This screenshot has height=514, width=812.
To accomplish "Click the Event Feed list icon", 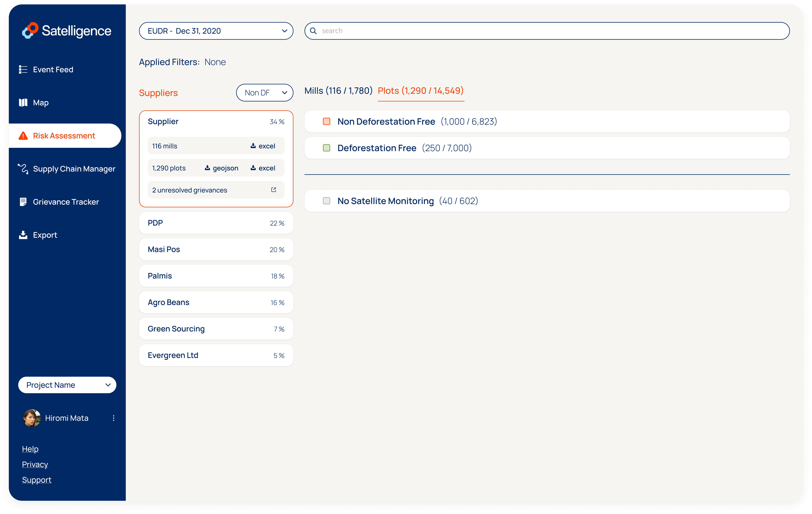I will point(23,69).
